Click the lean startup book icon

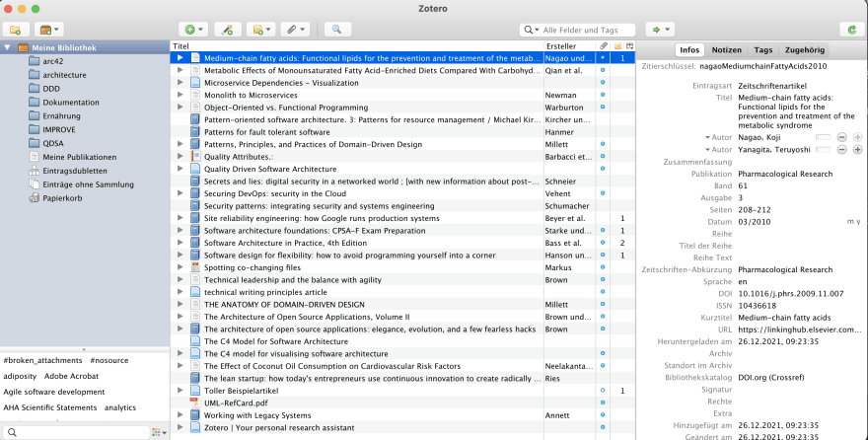(195, 378)
